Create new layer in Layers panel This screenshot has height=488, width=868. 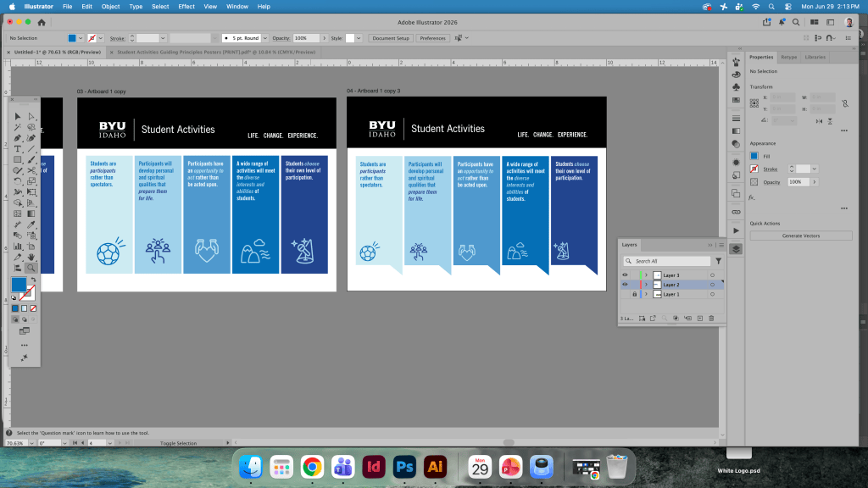pos(699,319)
